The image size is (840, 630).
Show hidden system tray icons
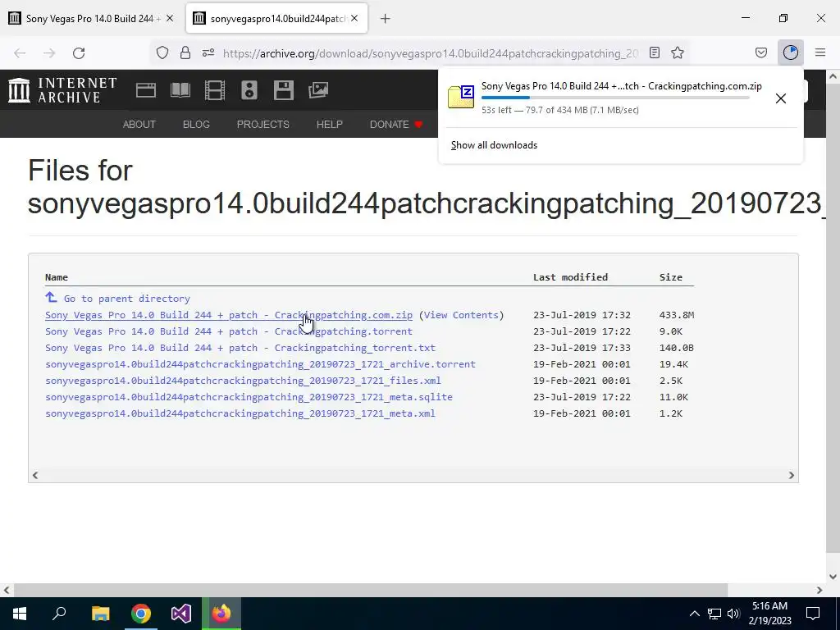[694, 614]
